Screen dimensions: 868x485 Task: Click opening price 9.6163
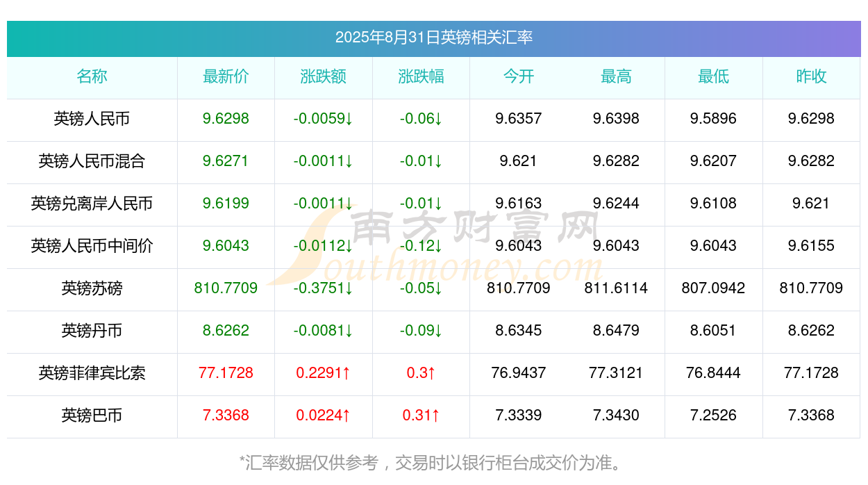519,204
